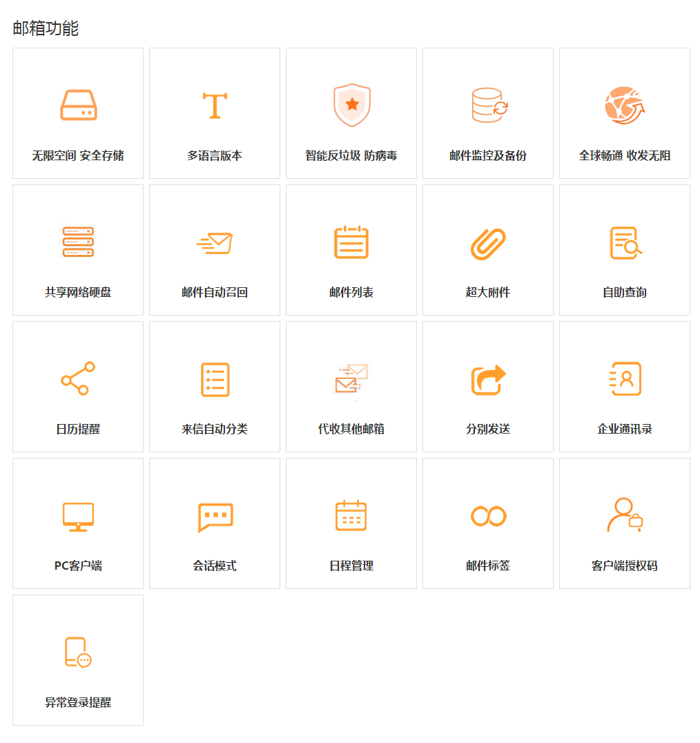The height and width of the screenshot is (743, 700).
Task: Click the 邮件标签 feature card
Action: click(488, 523)
